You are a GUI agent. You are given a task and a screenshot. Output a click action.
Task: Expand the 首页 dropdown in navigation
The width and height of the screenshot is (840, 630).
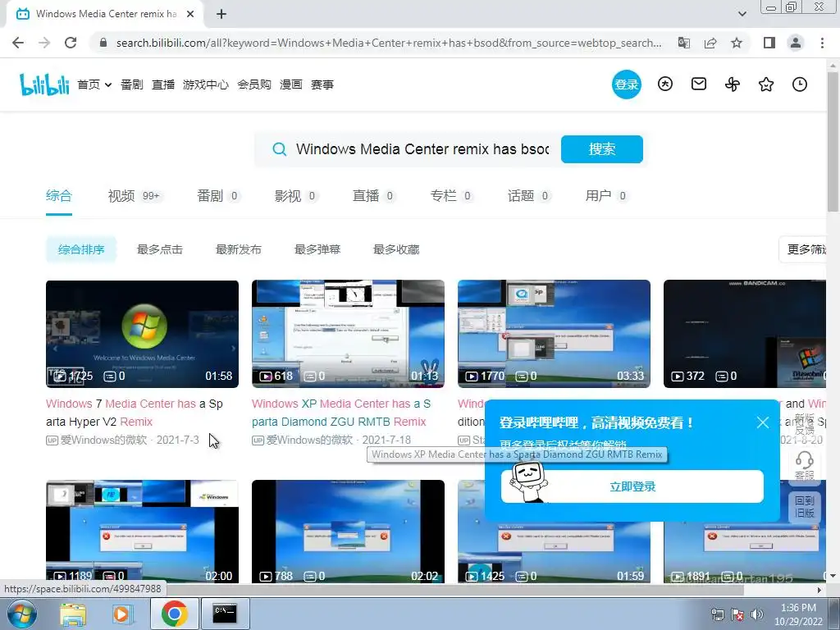coord(94,84)
